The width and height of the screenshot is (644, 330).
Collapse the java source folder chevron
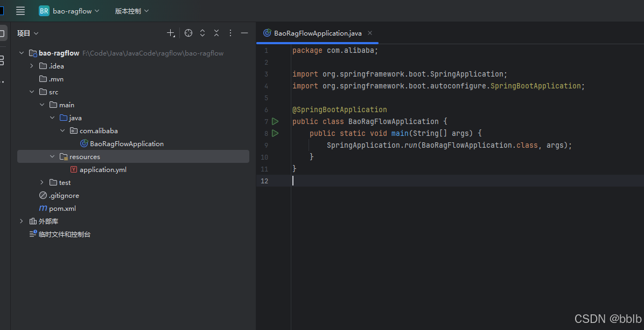[52, 118]
